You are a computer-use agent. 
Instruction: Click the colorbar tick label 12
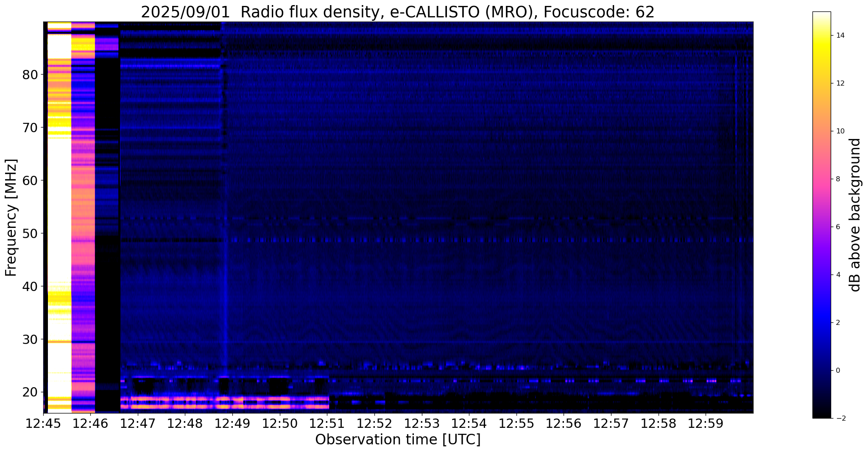[840, 83]
